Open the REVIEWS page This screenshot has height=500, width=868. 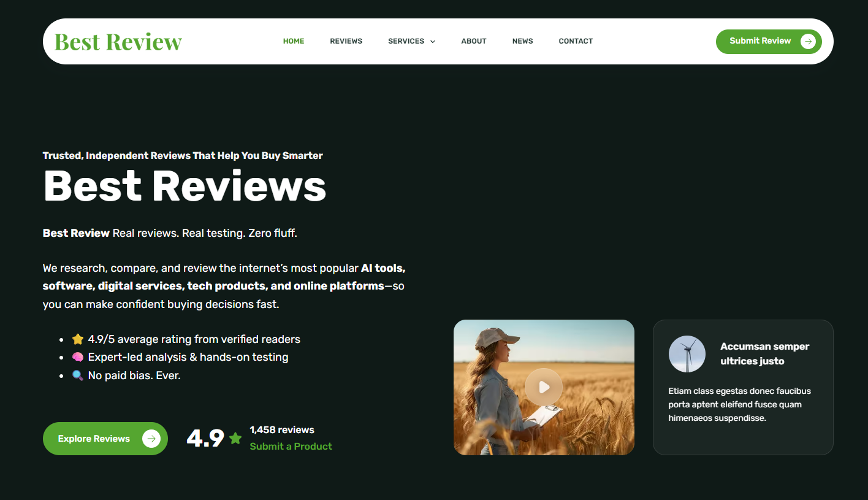click(x=346, y=41)
